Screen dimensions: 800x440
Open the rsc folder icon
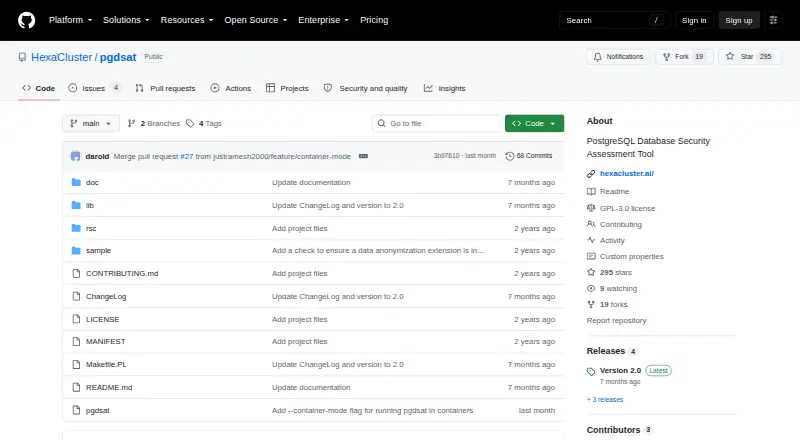76,228
